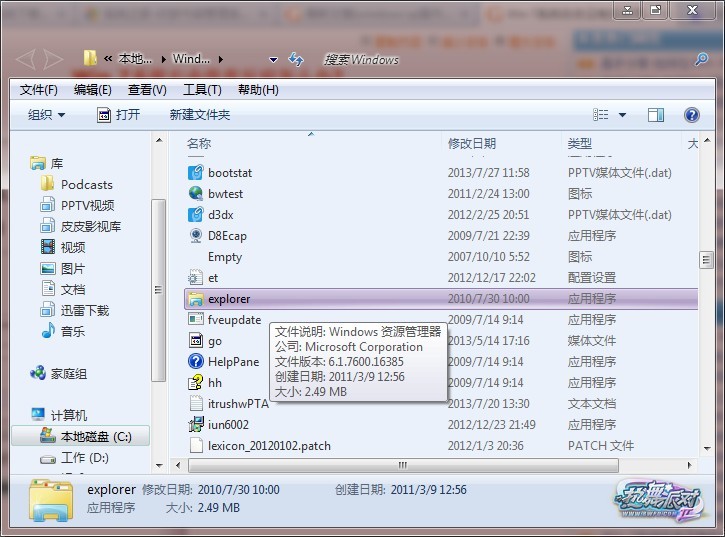Select the 本地... breadcrumb segment
725x537 pixels.
tap(135, 59)
